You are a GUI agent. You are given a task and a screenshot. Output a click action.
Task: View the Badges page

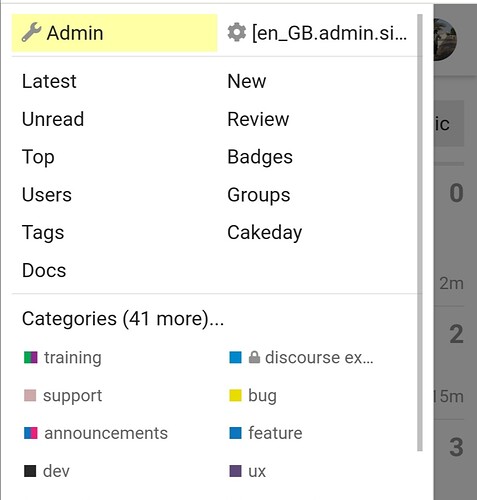tap(260, 157)
